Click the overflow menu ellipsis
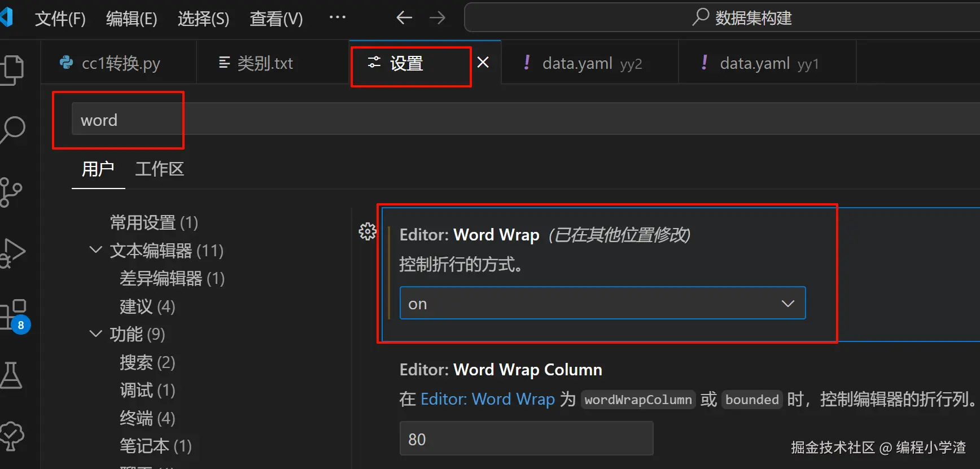980x469 pixels. click(x=338, y=17)
